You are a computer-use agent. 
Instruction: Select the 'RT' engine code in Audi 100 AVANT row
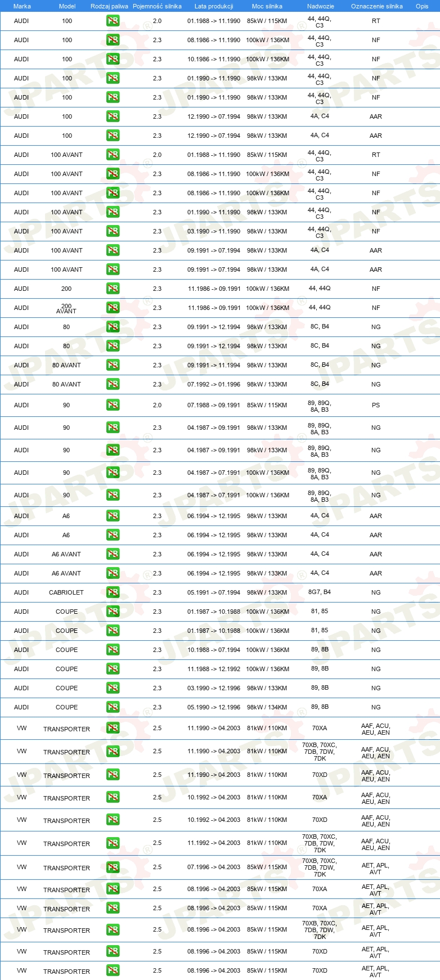pos(376,155)
